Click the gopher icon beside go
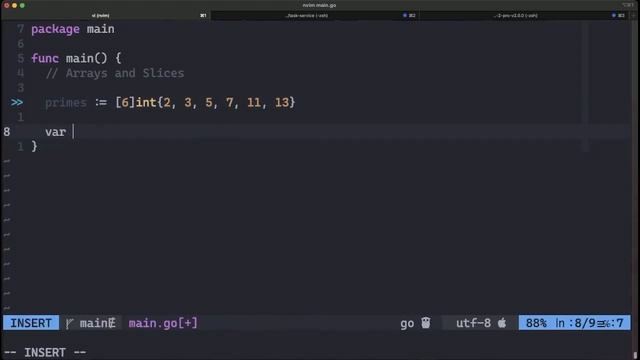Screen dimensions: 640x360 click(x=426, y=323)
